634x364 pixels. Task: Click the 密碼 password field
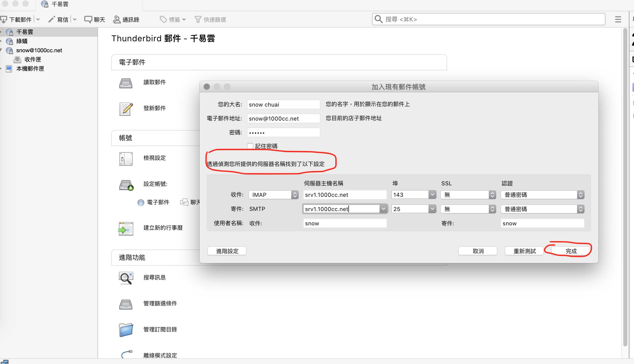[x=284, y=133]
